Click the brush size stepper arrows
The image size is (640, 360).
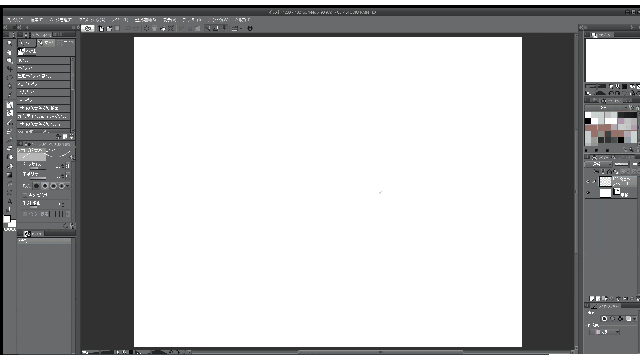[62, 166]
